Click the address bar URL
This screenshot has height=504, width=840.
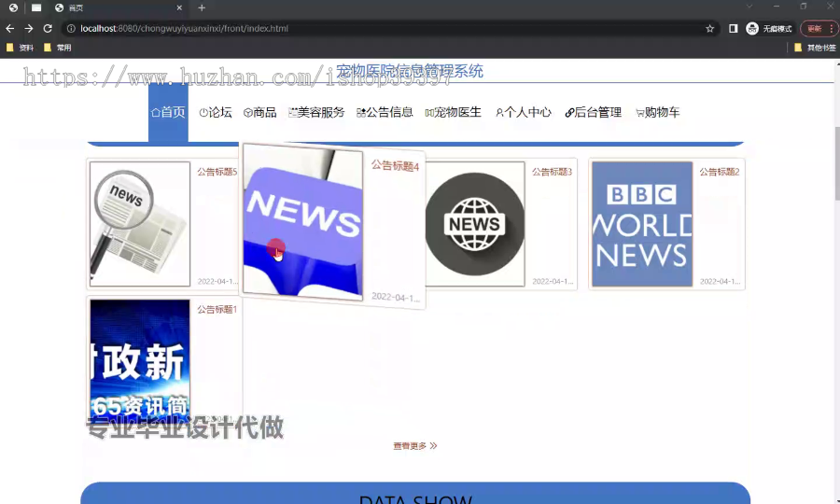tap(184, 28)
